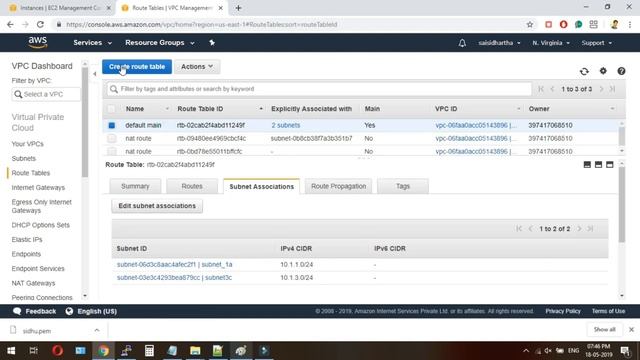Click the Select a VPC filter field
640x360 pixels.
(46, 94)
